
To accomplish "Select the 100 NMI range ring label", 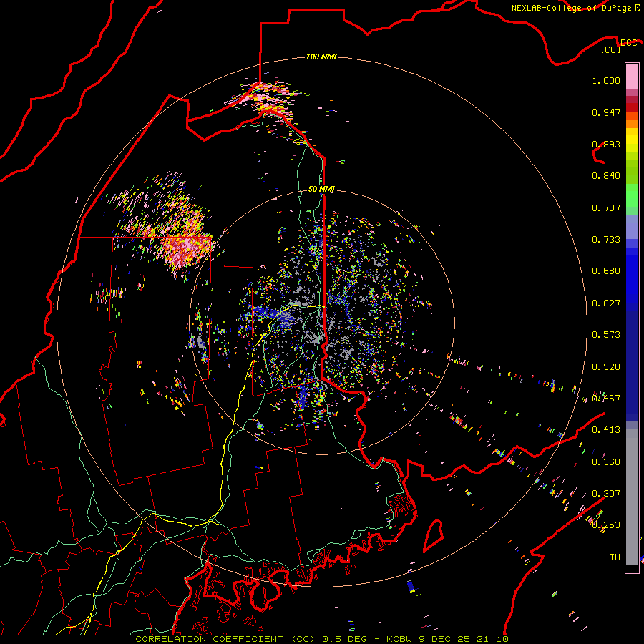I will tap(321, 57).
